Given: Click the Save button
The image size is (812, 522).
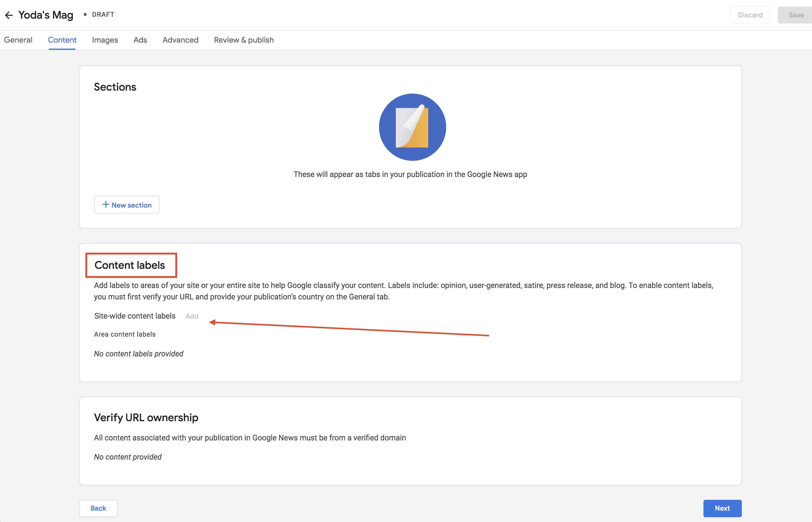Looking at the screenshot, I should point(796,15).
